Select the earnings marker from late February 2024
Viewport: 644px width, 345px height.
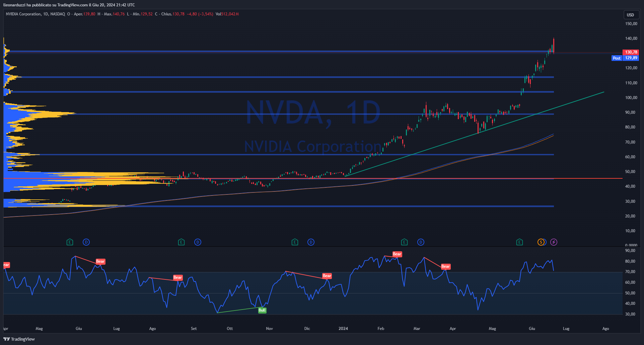[404, 242]
